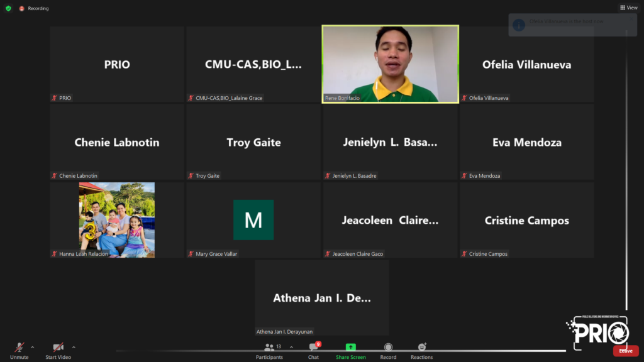Click Mary Grace Vallar's green M avatar
644x362 pixels.
[x=253, y=220]
